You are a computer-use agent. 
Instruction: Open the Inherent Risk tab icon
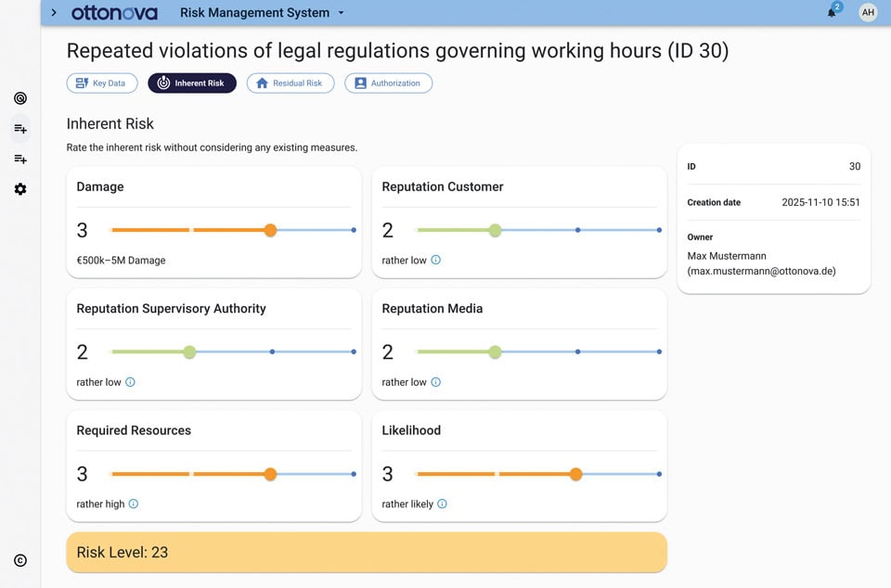pyautogui.click(x=161, y=83)
